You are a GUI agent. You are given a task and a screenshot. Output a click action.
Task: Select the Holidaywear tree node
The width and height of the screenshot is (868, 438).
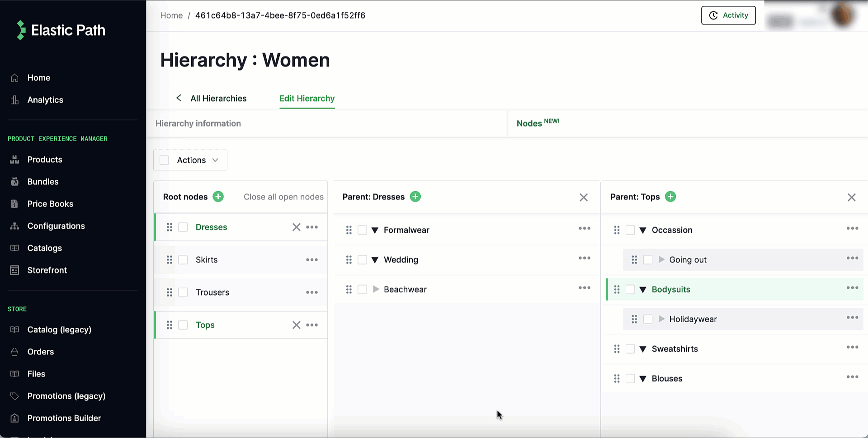[693, 319]
